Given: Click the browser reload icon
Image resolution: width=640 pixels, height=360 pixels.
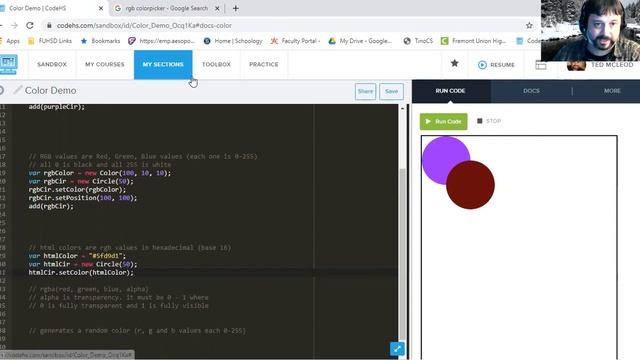Looking at the screenshot, I should coord(30,25).
